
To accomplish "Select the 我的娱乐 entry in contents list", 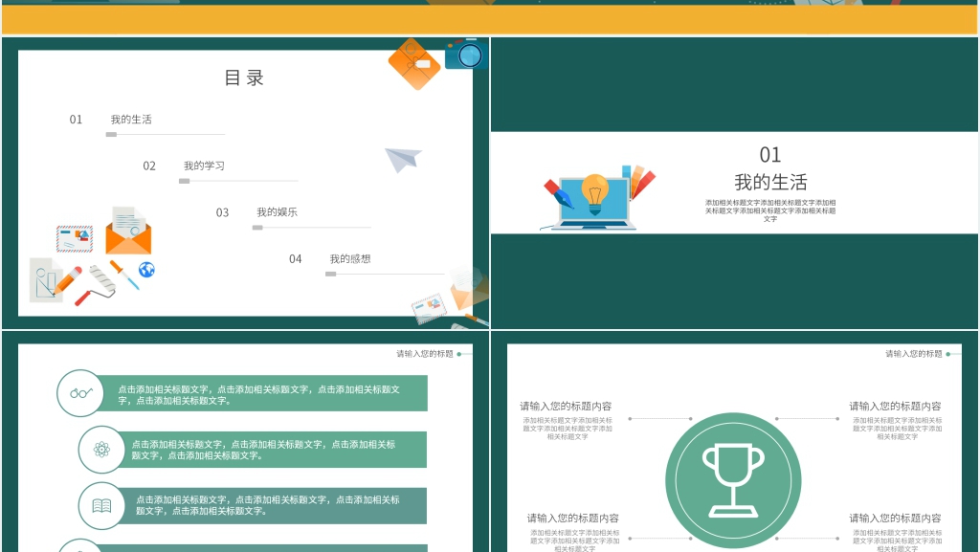I will pos(277,212).
